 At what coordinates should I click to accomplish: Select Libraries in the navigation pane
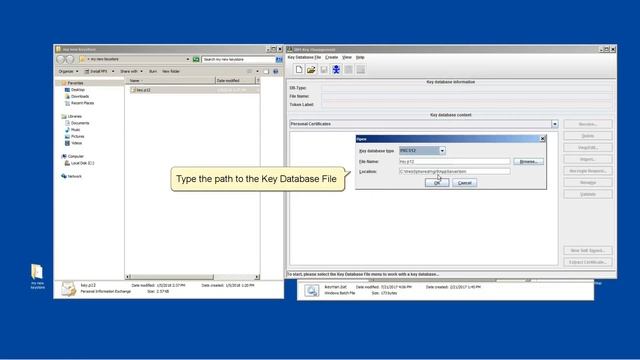74,117
